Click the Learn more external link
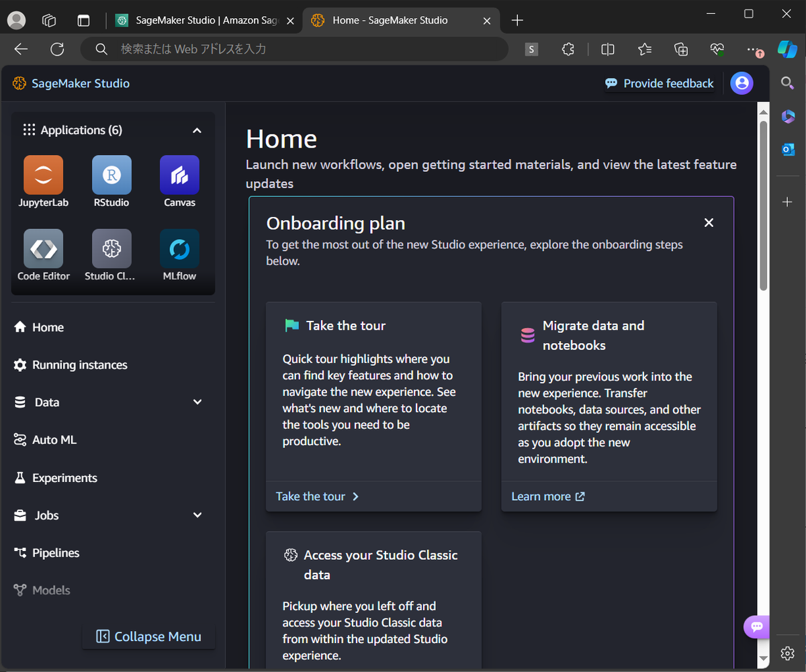 (548, 496)
